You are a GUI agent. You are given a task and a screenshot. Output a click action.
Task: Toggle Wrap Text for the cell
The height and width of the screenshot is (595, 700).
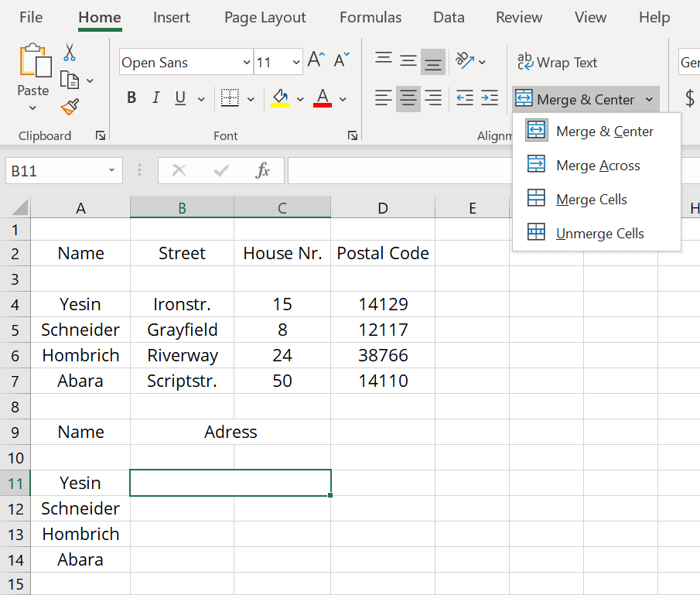[557, 63]
